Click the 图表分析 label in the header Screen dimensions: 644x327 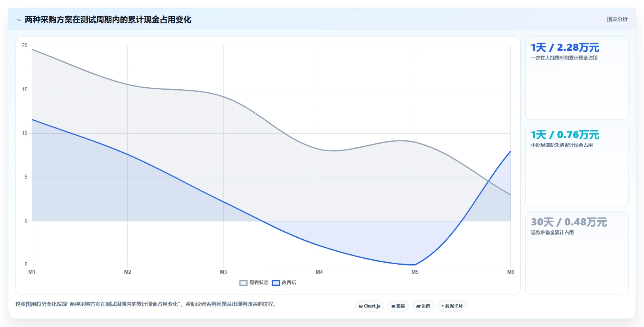617,19
